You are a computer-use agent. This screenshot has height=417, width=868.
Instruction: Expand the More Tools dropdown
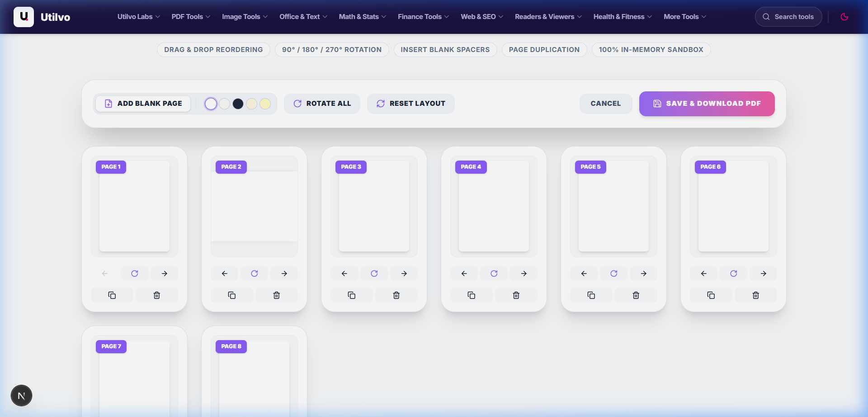(x=684, y=17)
